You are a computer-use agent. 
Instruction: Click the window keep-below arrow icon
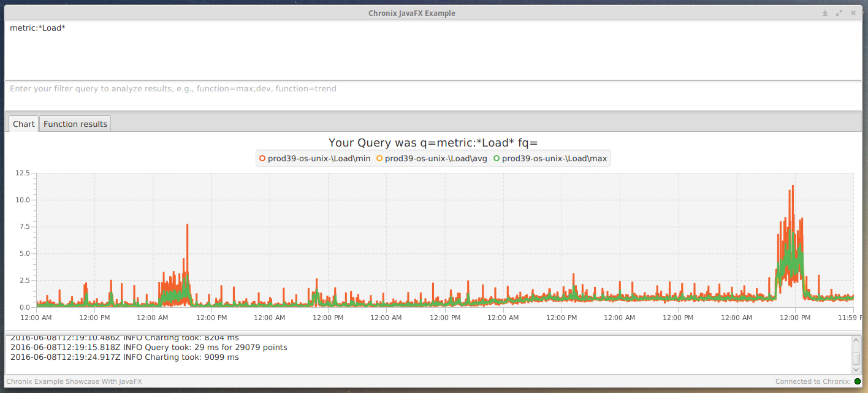pos(825,13)
